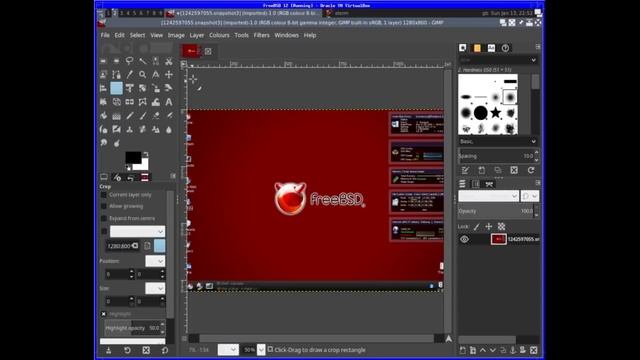Switch to the Patterns tab
This screenshot has width=640, height=360.
coord(477,48)
